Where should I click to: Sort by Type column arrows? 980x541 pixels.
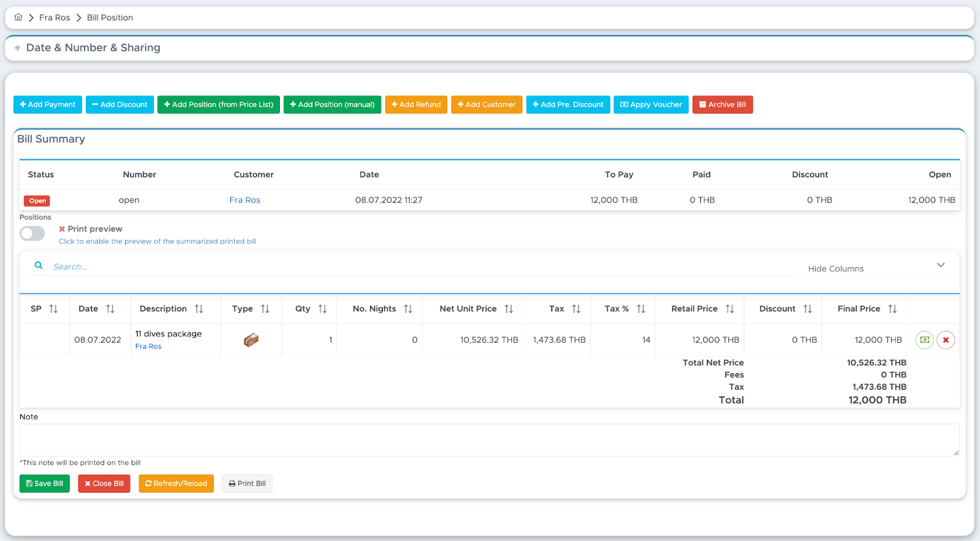pos(265,309)
